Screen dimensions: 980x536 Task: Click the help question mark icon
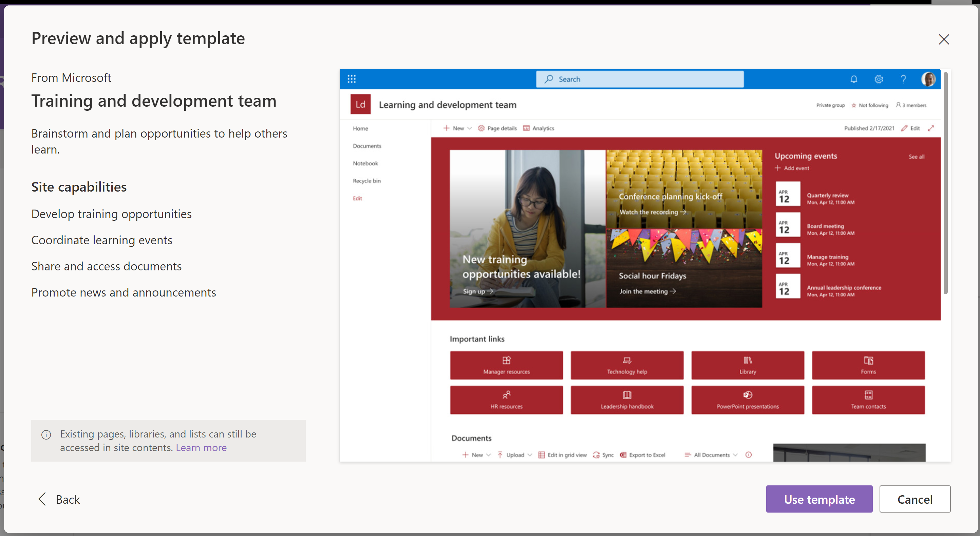click(903, 79)
